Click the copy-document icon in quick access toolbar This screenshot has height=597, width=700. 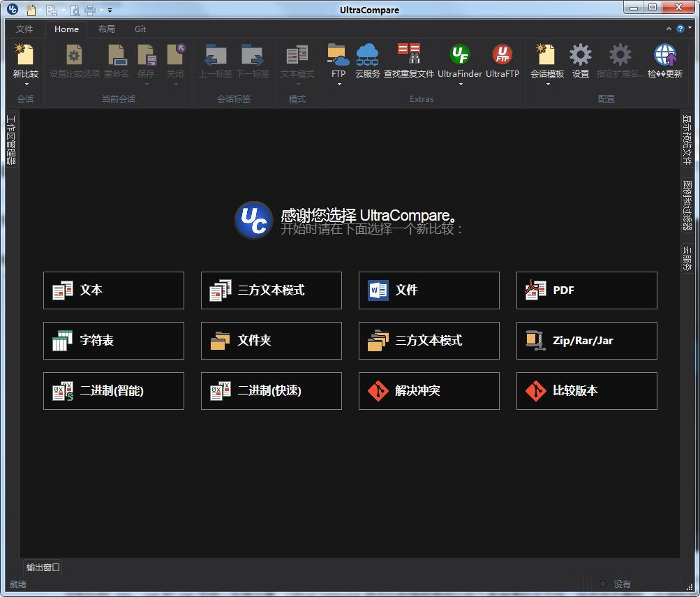pos(52,9)
